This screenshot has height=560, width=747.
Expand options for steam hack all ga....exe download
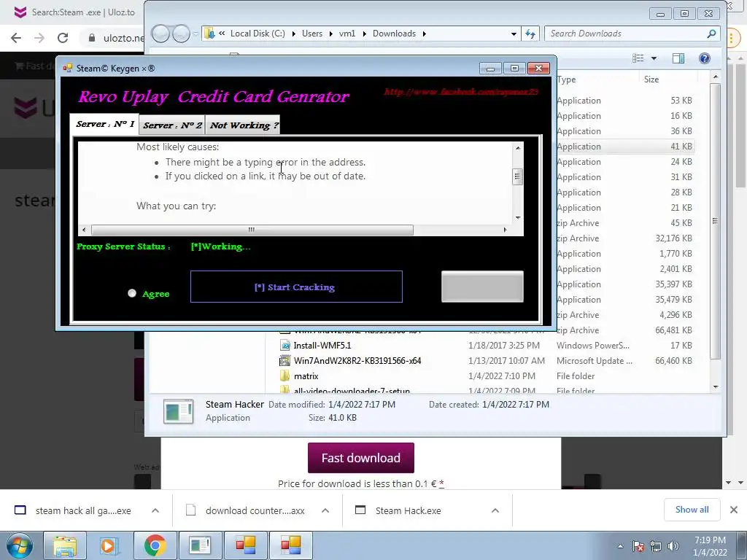tap(155, 510)
